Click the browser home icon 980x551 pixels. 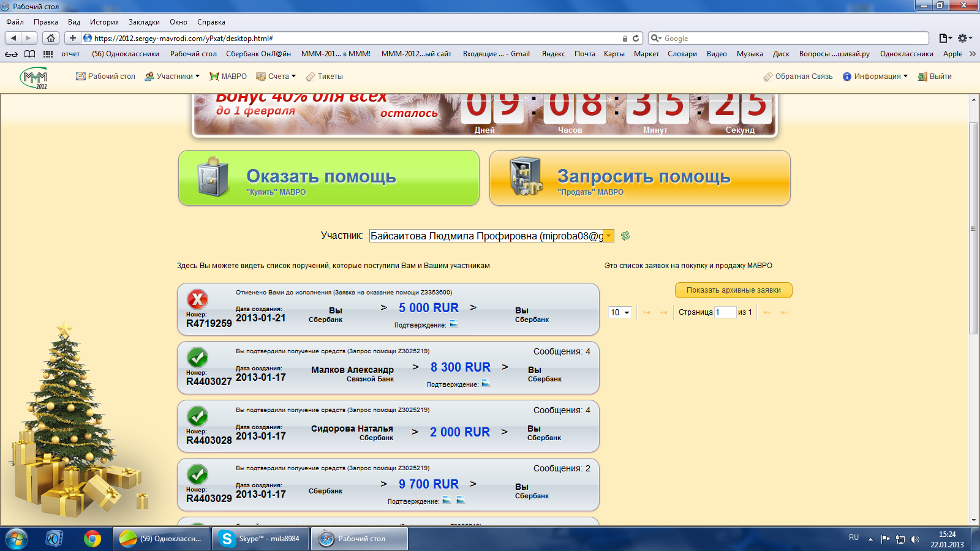coord(51,38)
